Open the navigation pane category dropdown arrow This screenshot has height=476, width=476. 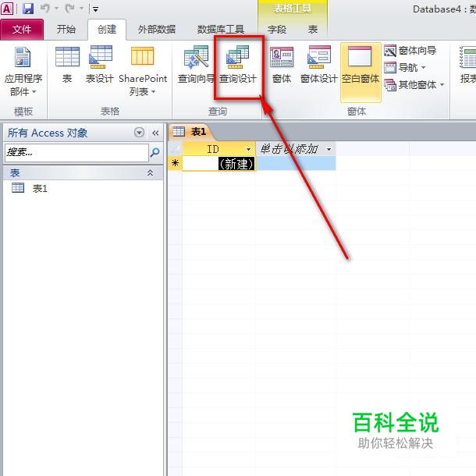pyautogui.click(x=139, y=133)
